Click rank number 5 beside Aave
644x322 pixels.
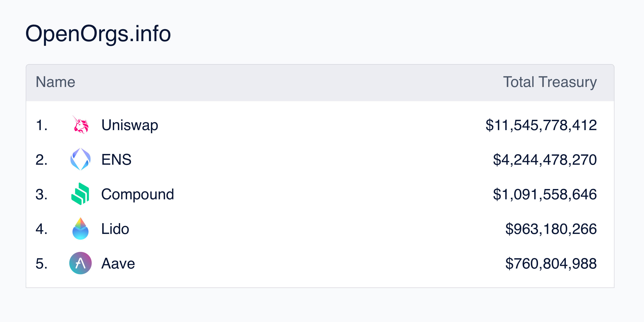42,264
